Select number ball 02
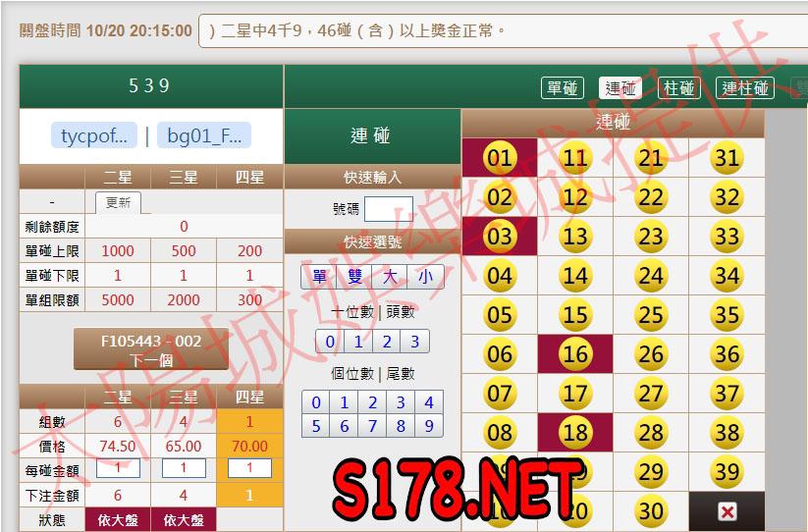Viewport: 808px width, 532px height. point(500,197)
